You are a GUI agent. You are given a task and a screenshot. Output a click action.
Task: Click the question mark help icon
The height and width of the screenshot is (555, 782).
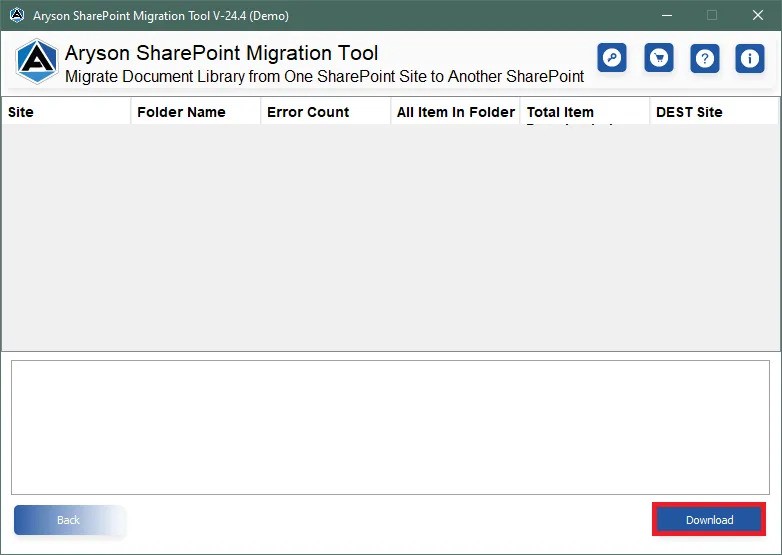click(x=704, y=59)
